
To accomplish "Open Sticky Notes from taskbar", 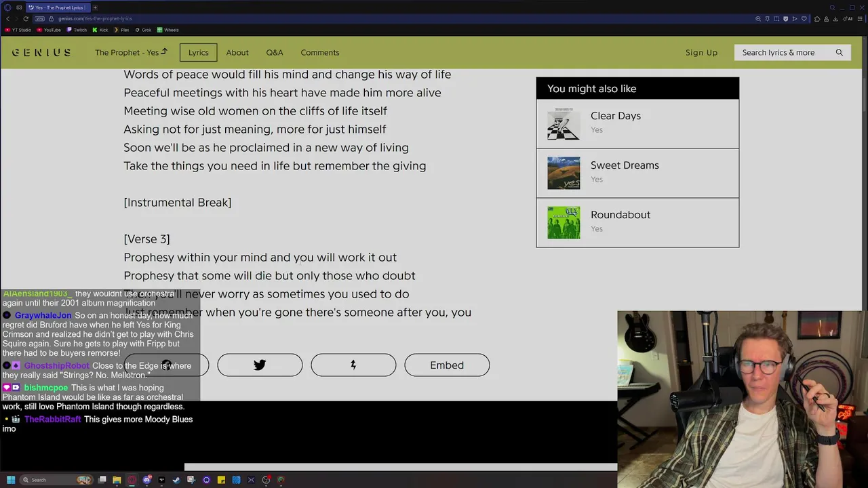I will pyautogui.click(x=221, y=480).
